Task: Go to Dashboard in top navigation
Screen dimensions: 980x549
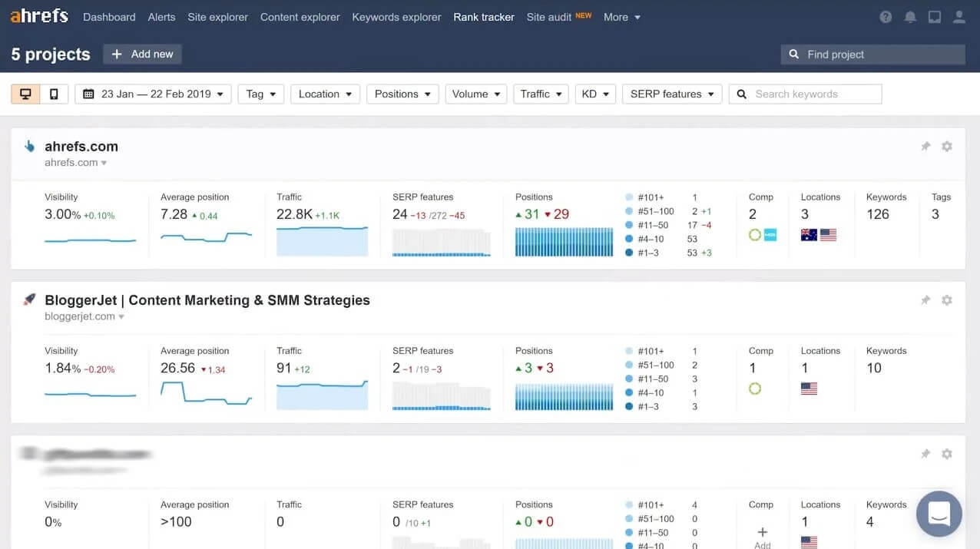Action: pyautogui.click(x=109, y=17)
